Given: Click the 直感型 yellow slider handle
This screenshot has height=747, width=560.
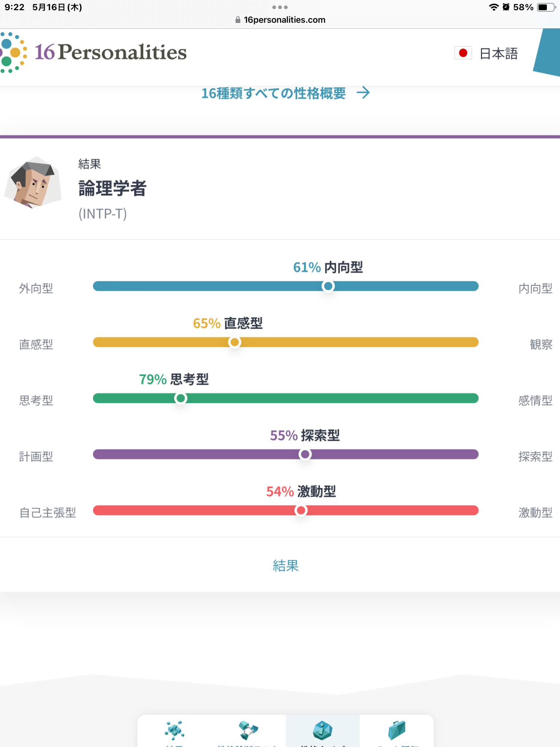Looking at the screenshot, I should [x=234, y=342].
